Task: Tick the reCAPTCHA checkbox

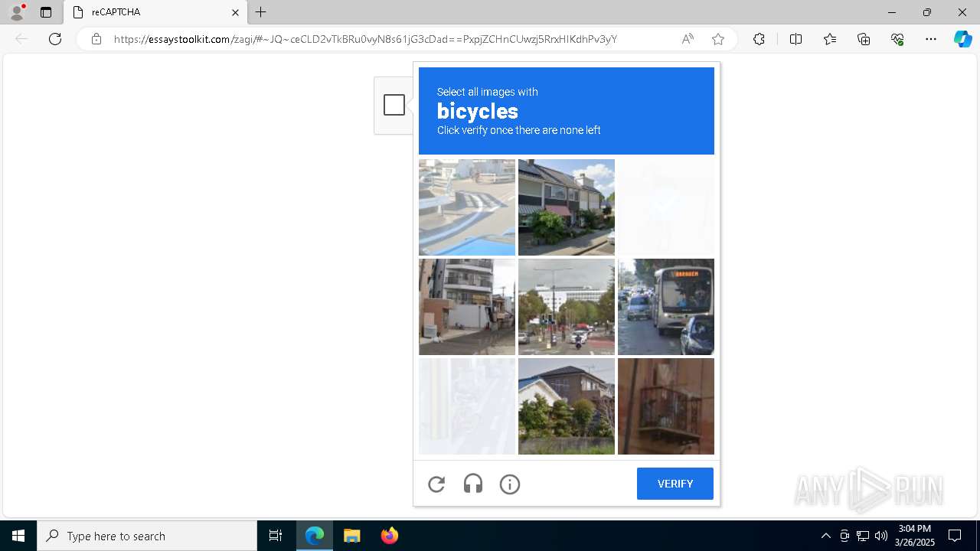Action: click(394, 105)
